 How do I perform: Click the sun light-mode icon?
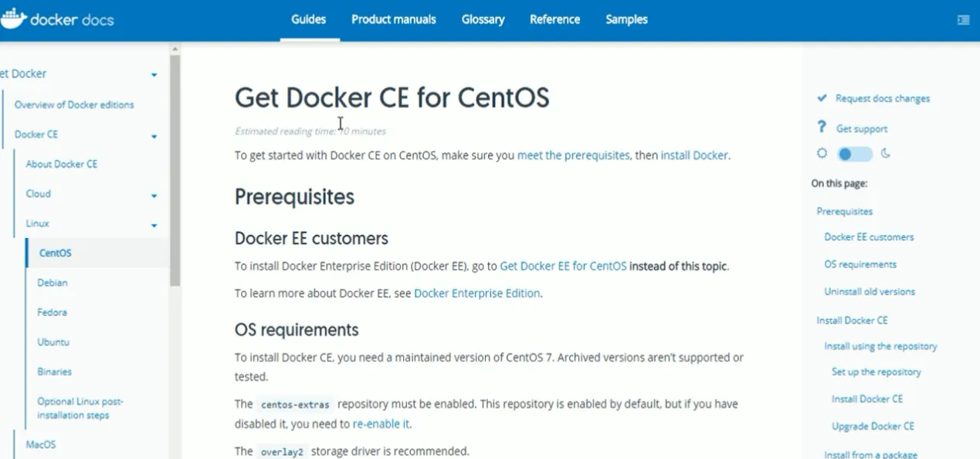(822, 154)
